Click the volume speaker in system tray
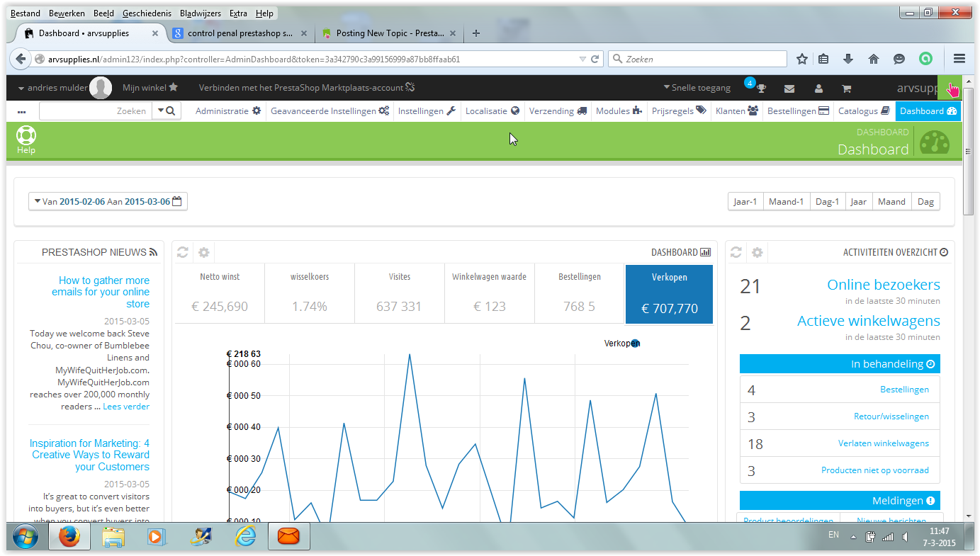This screenshot has width=980, height=556. click(905, 537)
